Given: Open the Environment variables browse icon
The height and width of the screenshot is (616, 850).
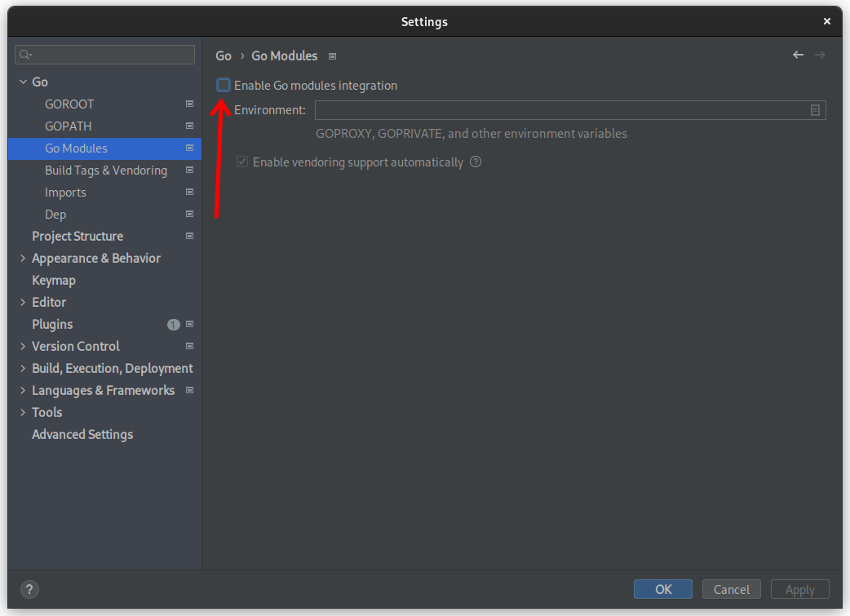Looking at the screenshot, I should (x=815, y=109).
